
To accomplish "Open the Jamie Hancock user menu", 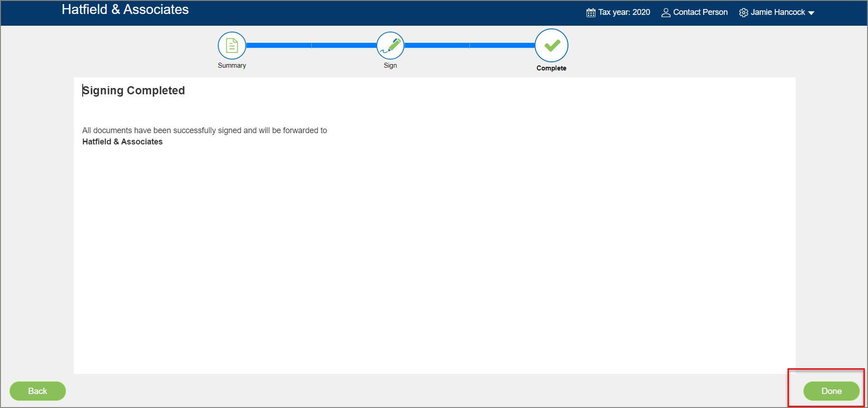I will [x=778, y=13].
